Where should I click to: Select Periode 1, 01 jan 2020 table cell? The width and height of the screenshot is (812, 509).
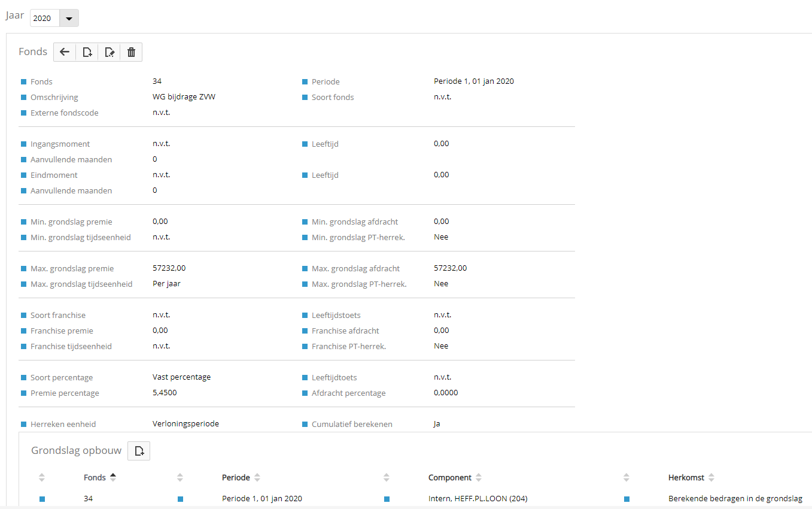[261, 498]
